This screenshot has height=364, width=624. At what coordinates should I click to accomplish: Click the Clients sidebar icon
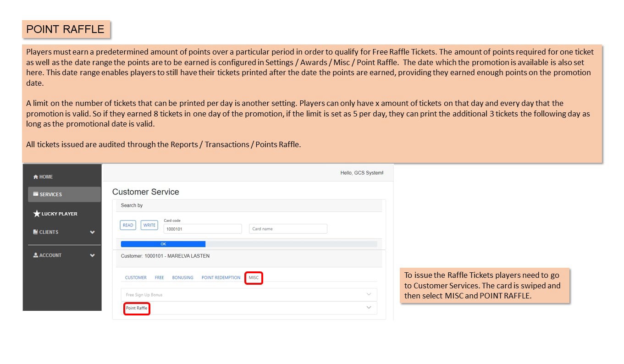point(35,232)
